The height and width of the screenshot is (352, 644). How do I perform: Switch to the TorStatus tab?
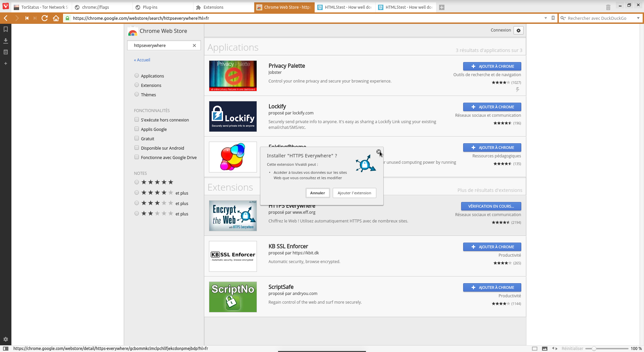pyautogui.click(x=42, y=7)
